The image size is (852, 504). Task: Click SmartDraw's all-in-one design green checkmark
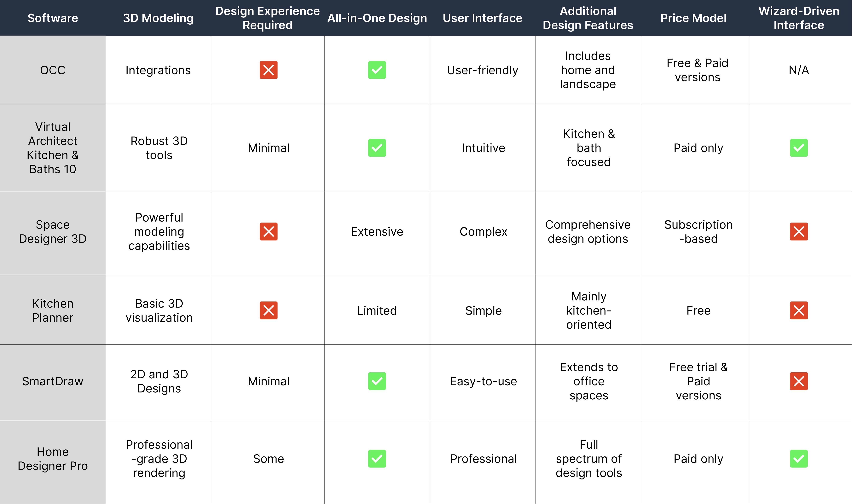(x=377, y=381)
